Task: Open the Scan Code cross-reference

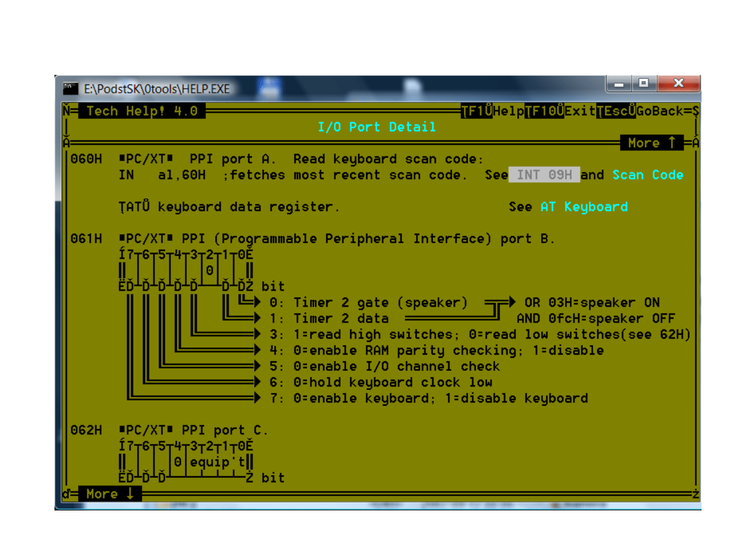Action: 647,175
